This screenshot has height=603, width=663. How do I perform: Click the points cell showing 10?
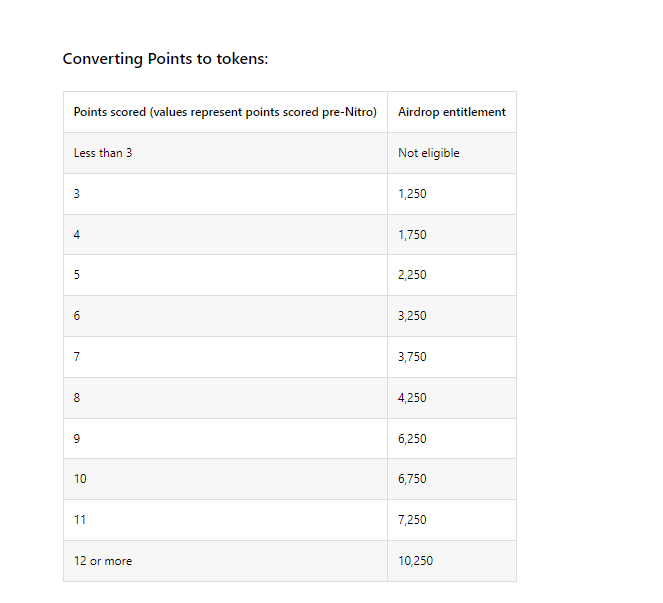pyautogui.click(x=225, y=479)
